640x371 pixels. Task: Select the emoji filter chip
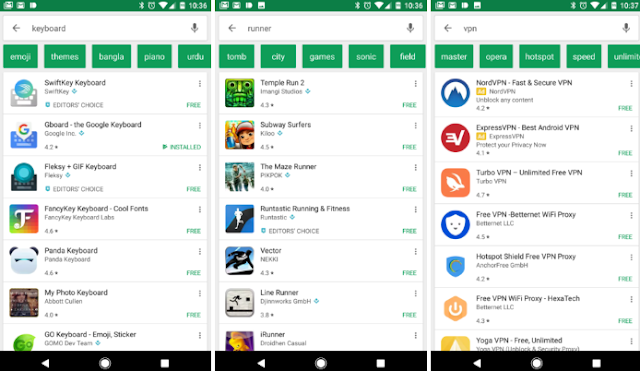point(20,56)
